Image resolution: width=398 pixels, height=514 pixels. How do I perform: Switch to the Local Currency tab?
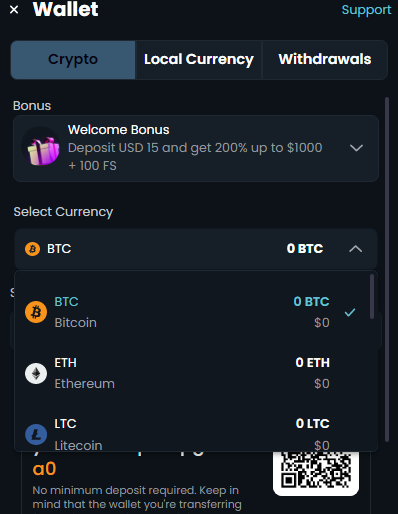click(199, 60)
